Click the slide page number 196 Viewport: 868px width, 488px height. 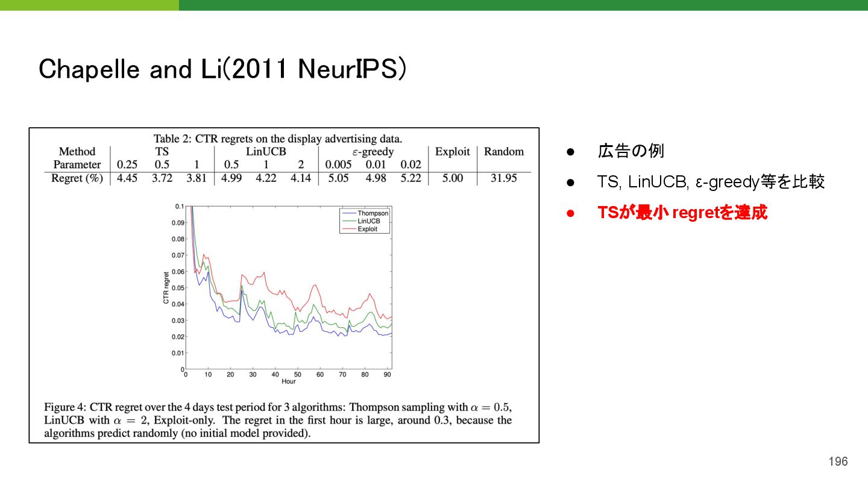pos(838,461)
